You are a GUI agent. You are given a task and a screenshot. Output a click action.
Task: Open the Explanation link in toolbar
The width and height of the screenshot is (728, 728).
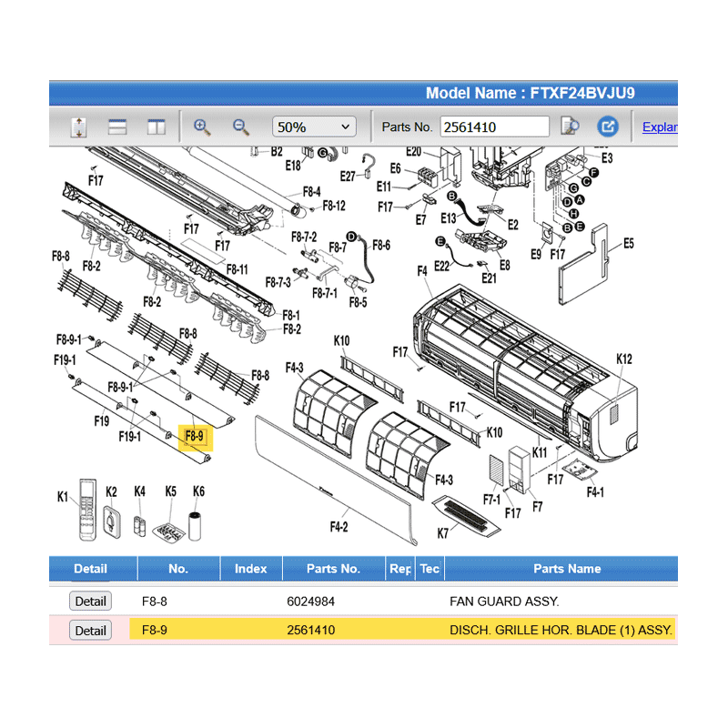click(x=659, y=127)
